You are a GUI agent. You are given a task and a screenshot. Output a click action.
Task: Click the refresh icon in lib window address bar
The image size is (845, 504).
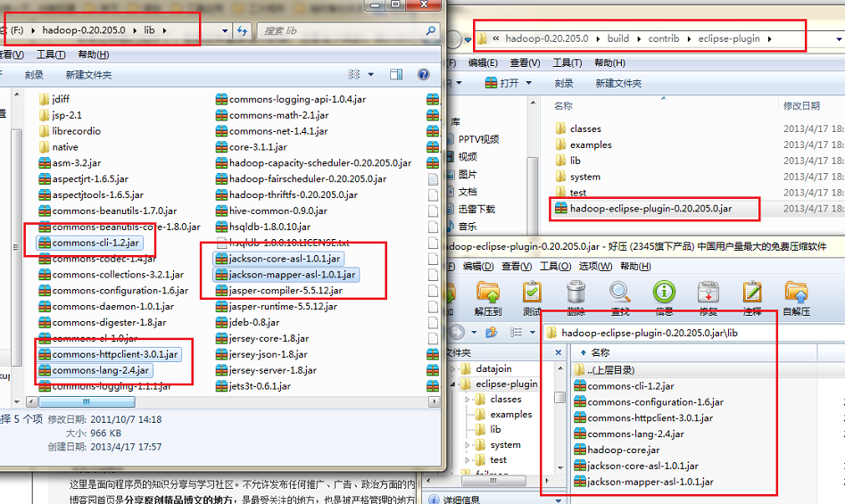pos(242,30)
